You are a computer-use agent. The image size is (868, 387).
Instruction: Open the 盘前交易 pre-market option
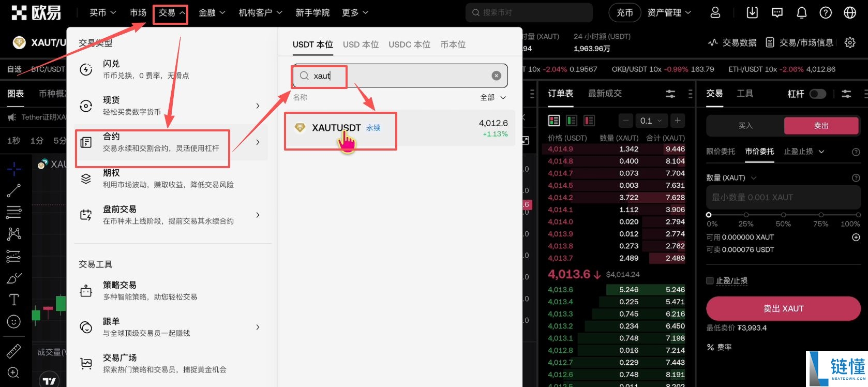click(x=171, y=215)
